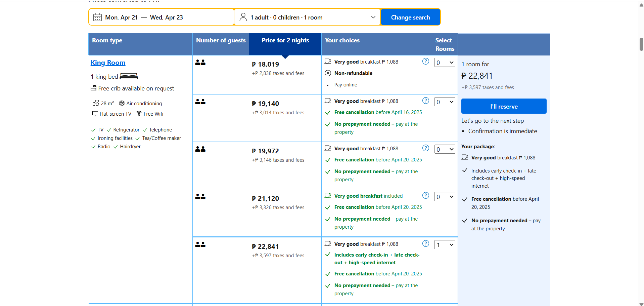Screen dimensions: 644x306
Task: Click the Price for 2 nights column header
Action: [x=285, y=40]
